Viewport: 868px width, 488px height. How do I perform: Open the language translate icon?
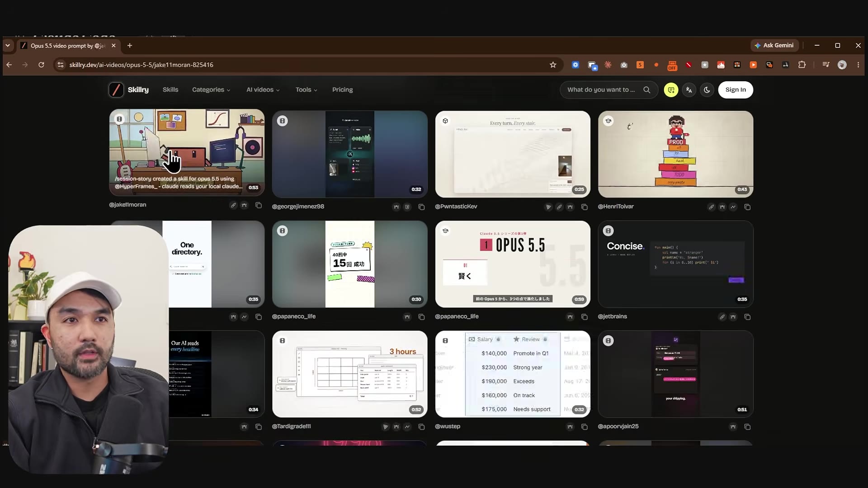689,90
